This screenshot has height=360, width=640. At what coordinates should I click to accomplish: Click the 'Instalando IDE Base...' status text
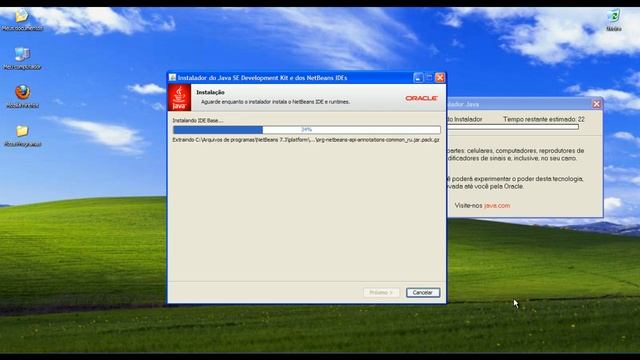[198, 121]
